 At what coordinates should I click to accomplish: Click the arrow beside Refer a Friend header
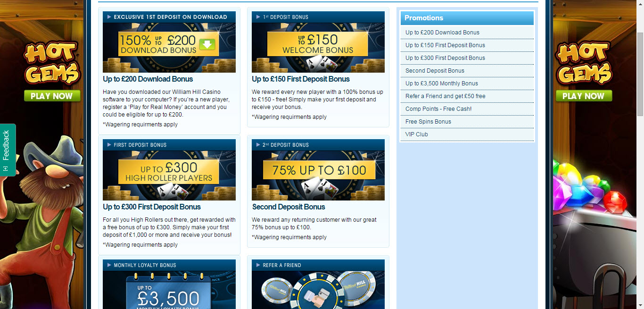pyautogui.click(x=258, y=265)
